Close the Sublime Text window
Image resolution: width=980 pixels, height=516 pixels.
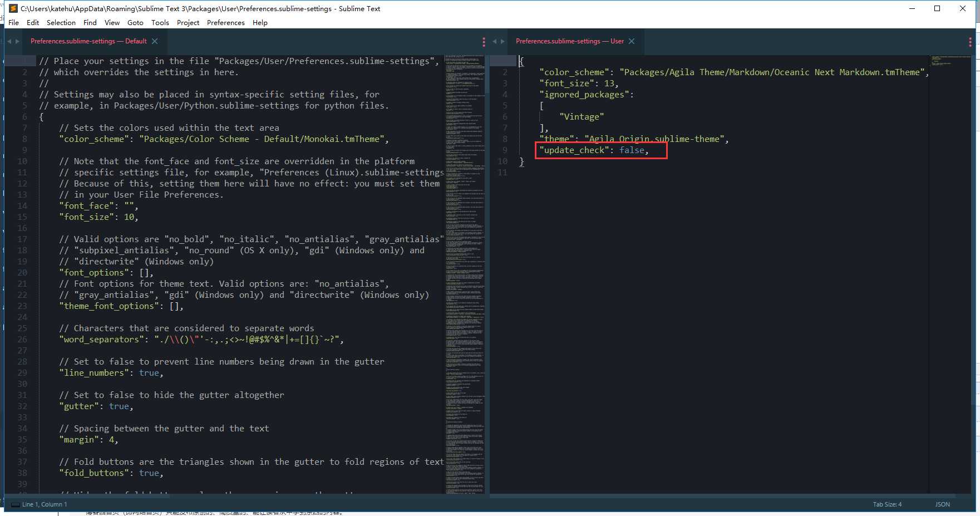963,8
